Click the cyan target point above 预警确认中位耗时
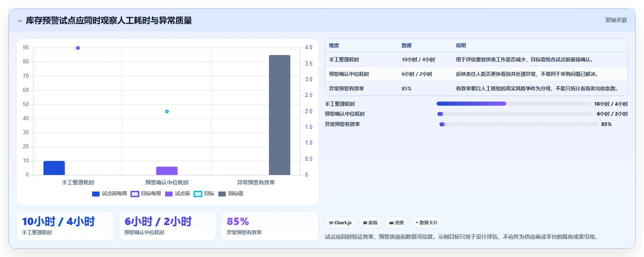Image resolution: width=644 pixels, height=257 pixels. pos(167,112)
